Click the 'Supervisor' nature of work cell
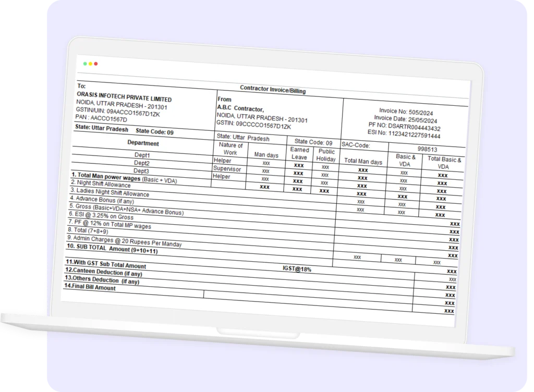 point(227,168)
